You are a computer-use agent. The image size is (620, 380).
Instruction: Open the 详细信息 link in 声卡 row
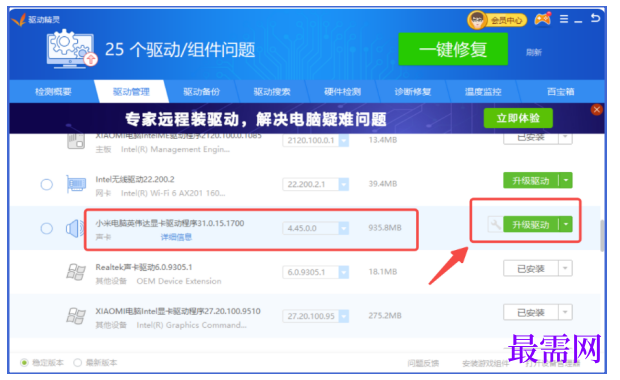click(176, 237)
